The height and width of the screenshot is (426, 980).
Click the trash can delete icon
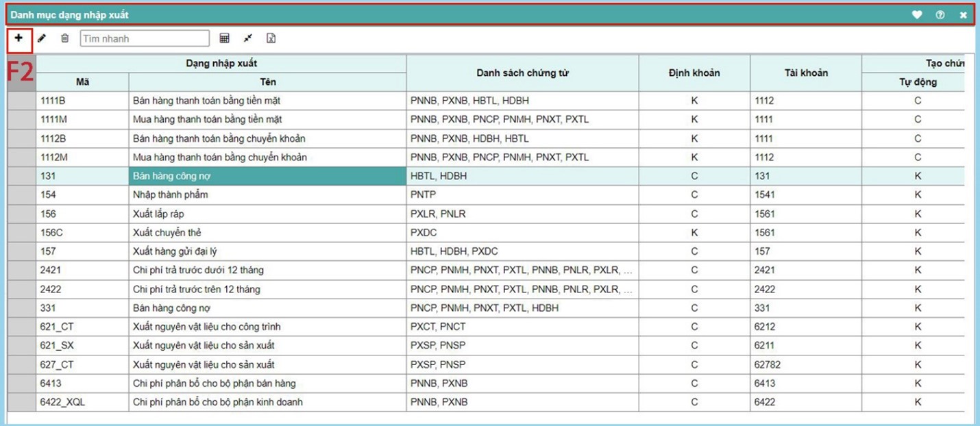click(x=64, y=38)
